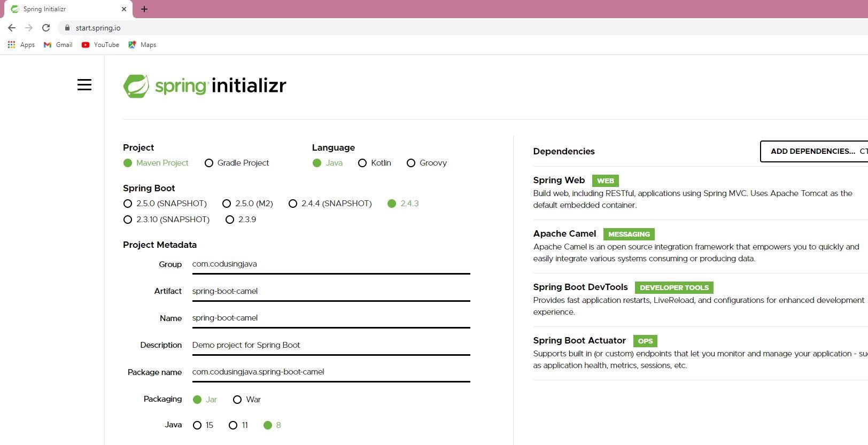This screenshot has width=868, height=445.
Task: Go forward in browser history
Action: [29, 28]
